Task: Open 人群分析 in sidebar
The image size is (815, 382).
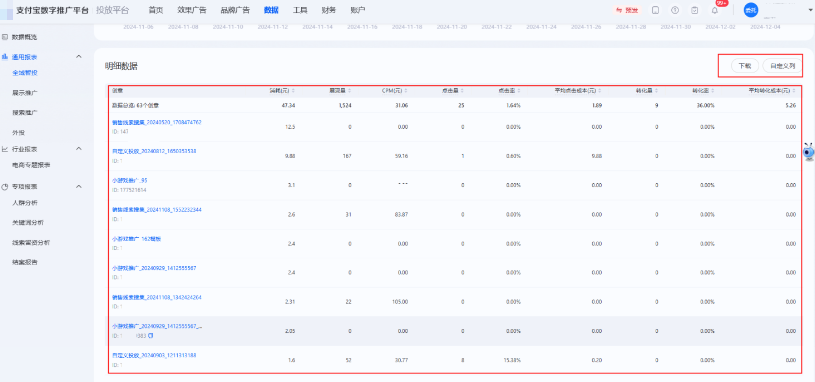Action: click(24, 202)
